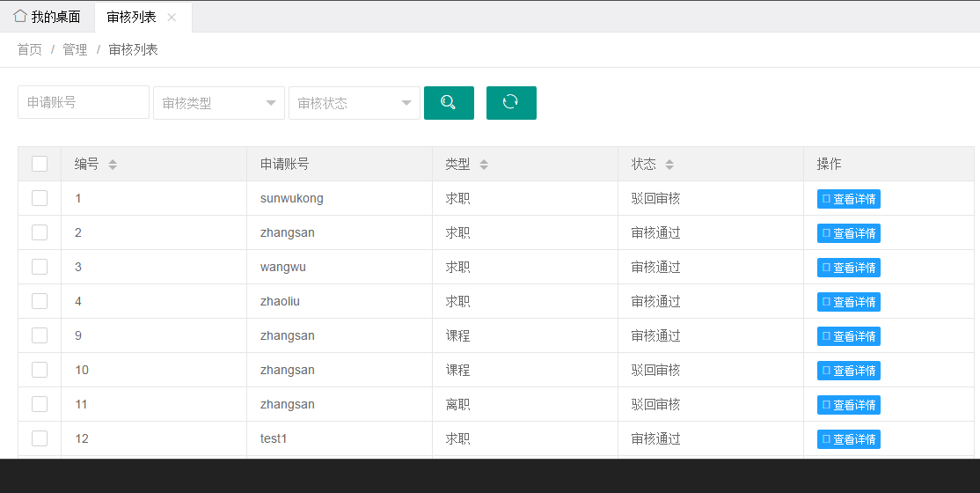Open 查看详情 for wangwu row
This screenshot has height=493, width=980.
[x=848, y=268]
